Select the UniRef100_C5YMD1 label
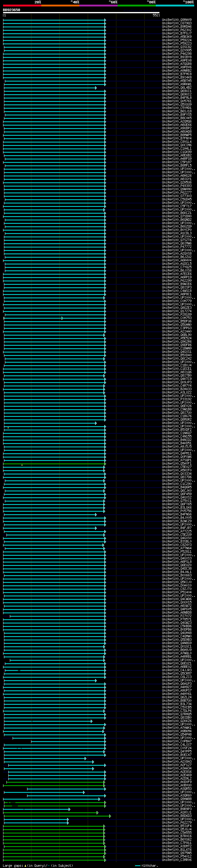The width and height of the screenshot is (197, 868). click(x=177, y=108)
